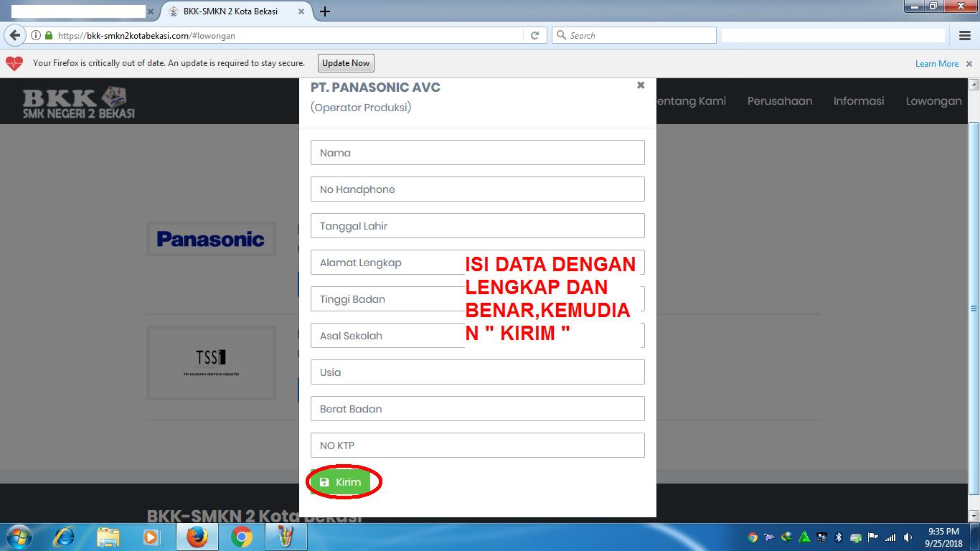980x551 pixels.
Task: Click the green triangle tray icon
Action: 804,537
